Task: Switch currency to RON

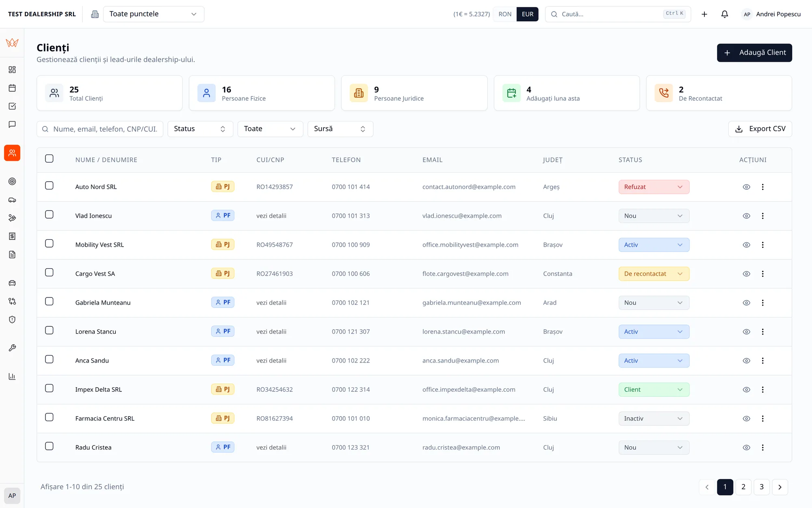Action: click(505, 14)
